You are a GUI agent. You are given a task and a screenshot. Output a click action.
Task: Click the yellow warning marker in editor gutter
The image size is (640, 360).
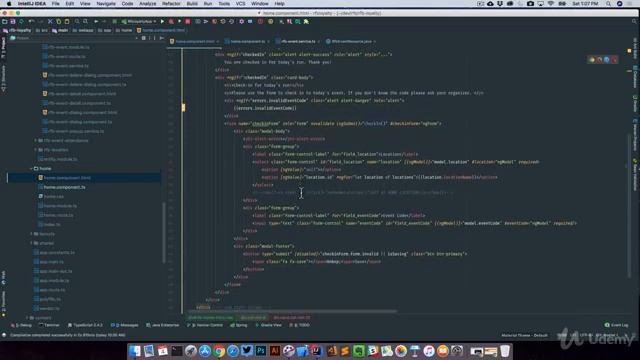[x=183, y=107]
